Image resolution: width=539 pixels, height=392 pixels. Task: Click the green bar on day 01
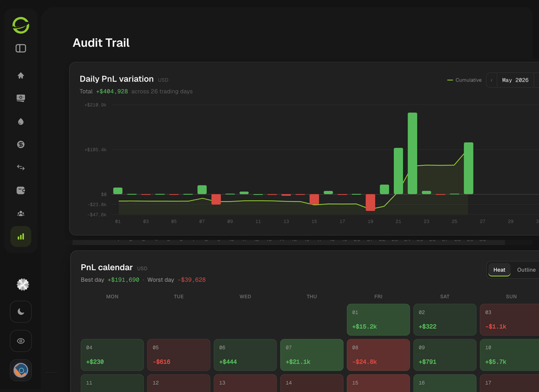[x=118, y=191]
